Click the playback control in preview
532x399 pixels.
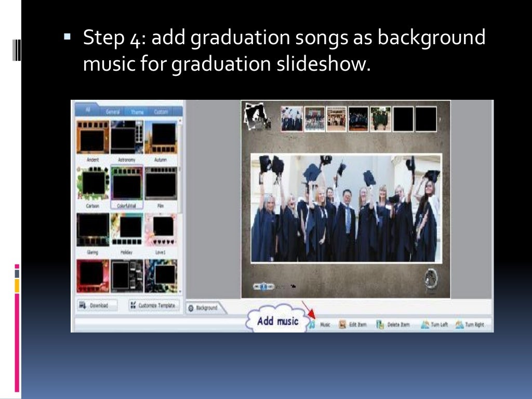tap(263, 287)
